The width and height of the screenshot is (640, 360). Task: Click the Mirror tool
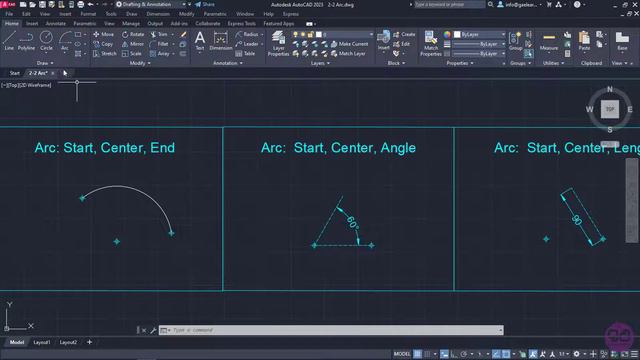pyautogui.click(x=133, y=44)
